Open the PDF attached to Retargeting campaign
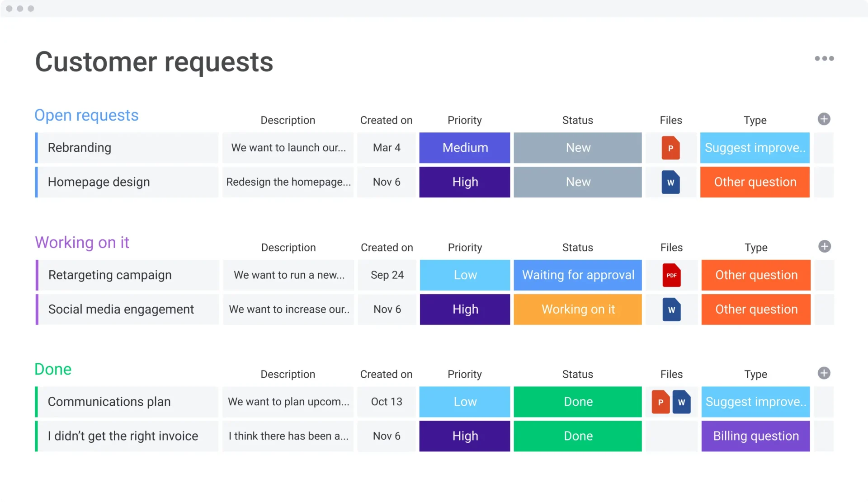 (x=672, y=275)
